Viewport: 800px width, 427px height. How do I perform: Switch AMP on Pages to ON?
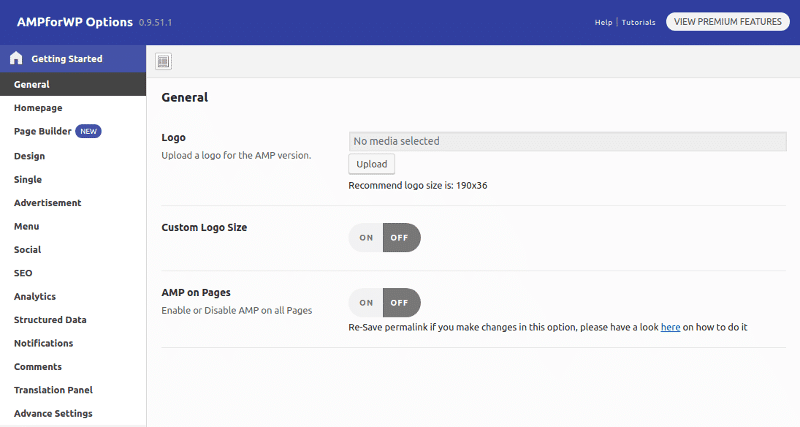click(x=366, y=303)
